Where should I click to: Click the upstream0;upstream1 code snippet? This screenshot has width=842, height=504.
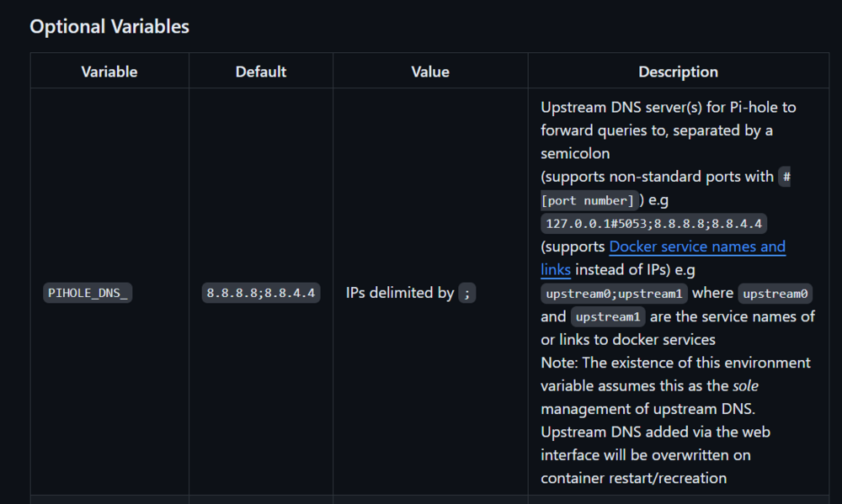click(614, 294)
